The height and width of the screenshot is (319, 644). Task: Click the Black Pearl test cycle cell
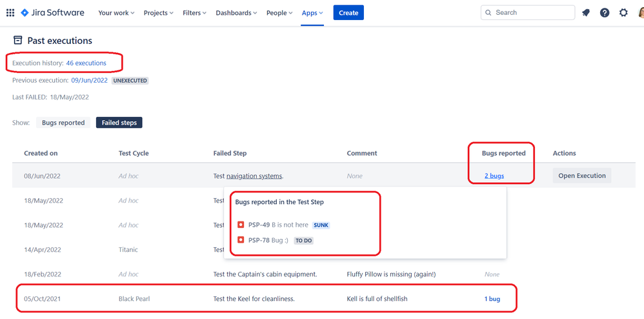134,299
